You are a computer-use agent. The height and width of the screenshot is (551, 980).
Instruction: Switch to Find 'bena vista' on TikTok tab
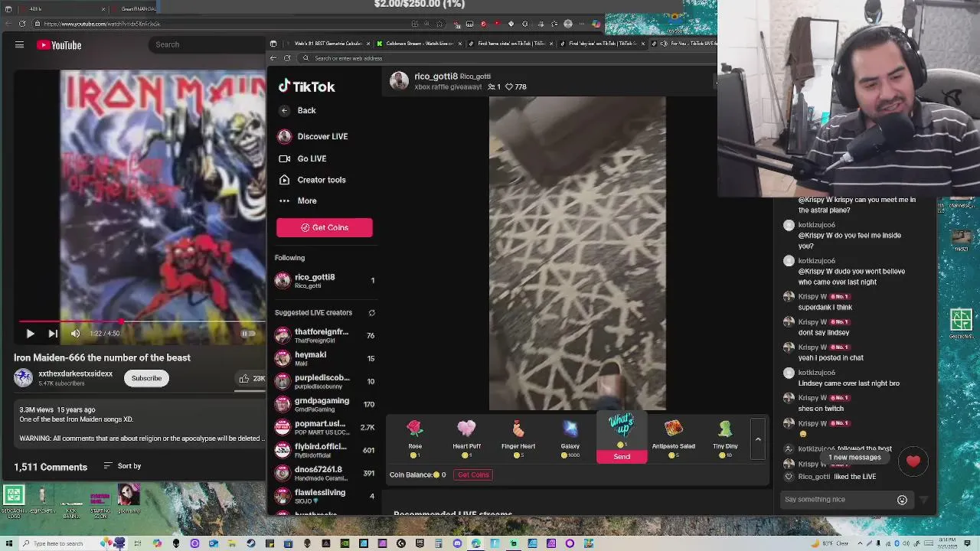[510, 44]
